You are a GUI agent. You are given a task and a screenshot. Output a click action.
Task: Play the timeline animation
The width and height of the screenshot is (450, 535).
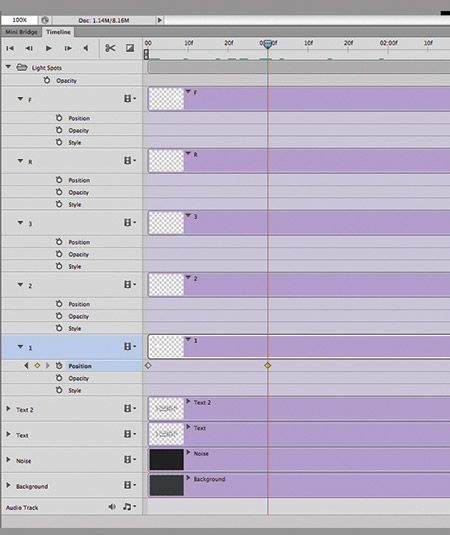click(49, 48)
